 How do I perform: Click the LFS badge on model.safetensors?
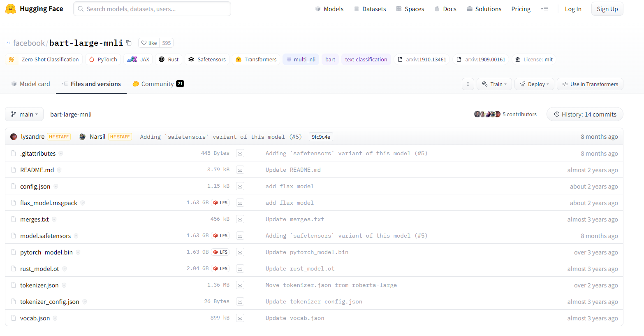coord(220,236)
